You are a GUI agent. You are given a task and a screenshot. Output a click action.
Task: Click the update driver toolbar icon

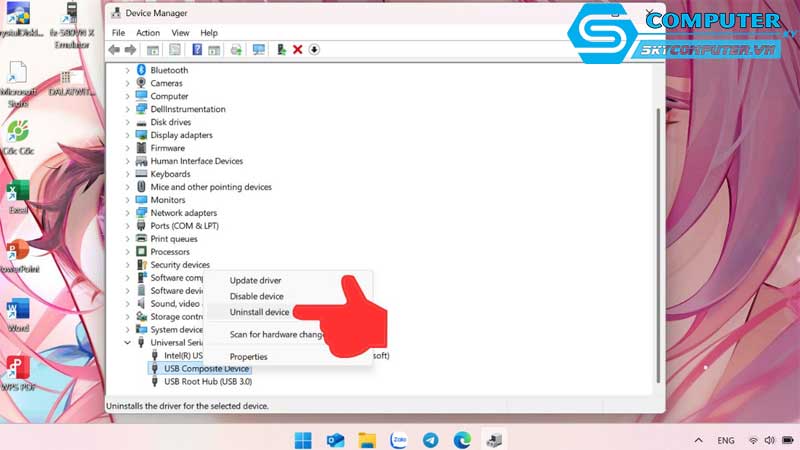(x=282, y=49)
